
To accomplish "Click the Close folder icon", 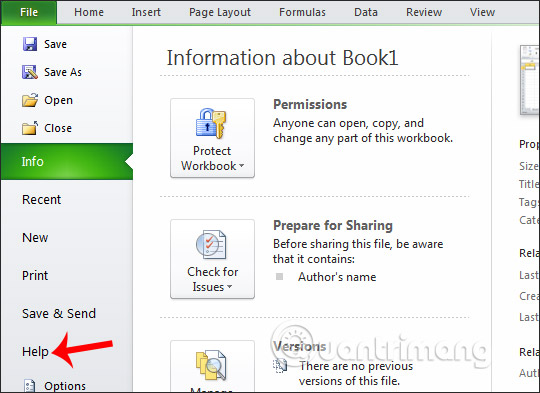I will point(30,128).
